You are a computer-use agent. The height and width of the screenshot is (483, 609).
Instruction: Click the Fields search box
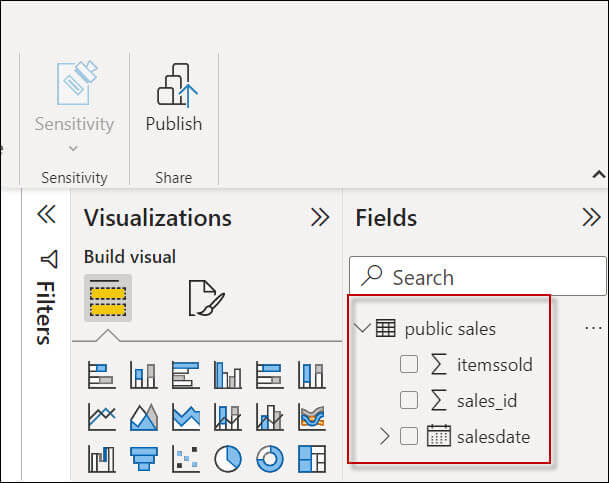tap(450, 277)
